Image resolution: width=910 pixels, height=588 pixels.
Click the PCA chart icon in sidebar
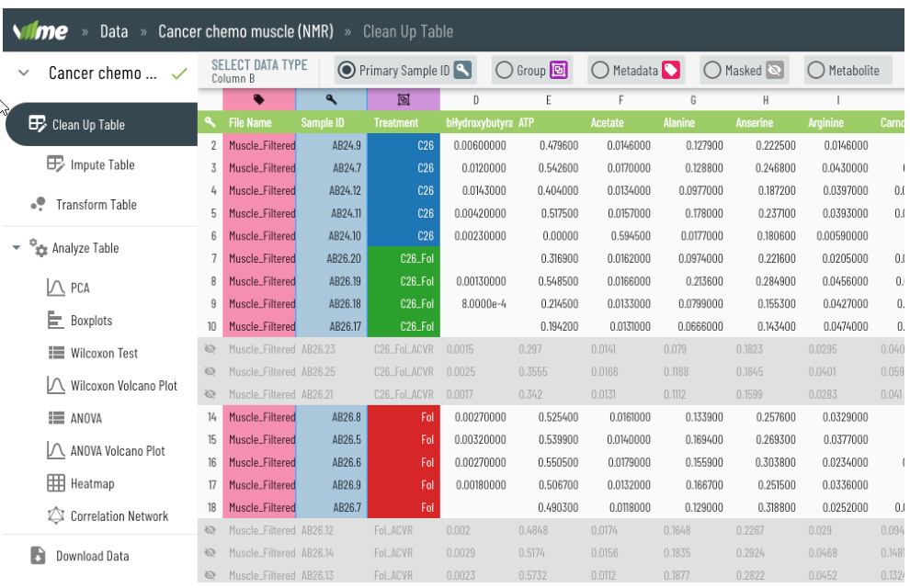(x=55, y=288)
